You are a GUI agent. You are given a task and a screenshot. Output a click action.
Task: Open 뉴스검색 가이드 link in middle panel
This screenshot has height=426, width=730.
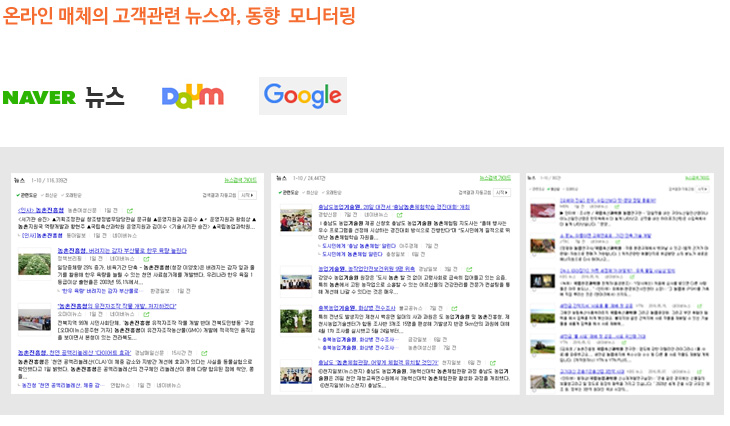[495, 178]
